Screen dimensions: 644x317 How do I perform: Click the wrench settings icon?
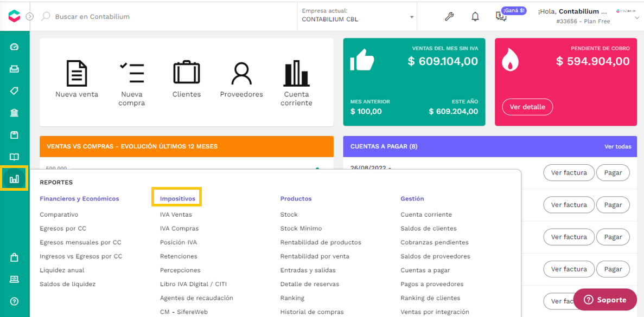[x=449, y=16]
